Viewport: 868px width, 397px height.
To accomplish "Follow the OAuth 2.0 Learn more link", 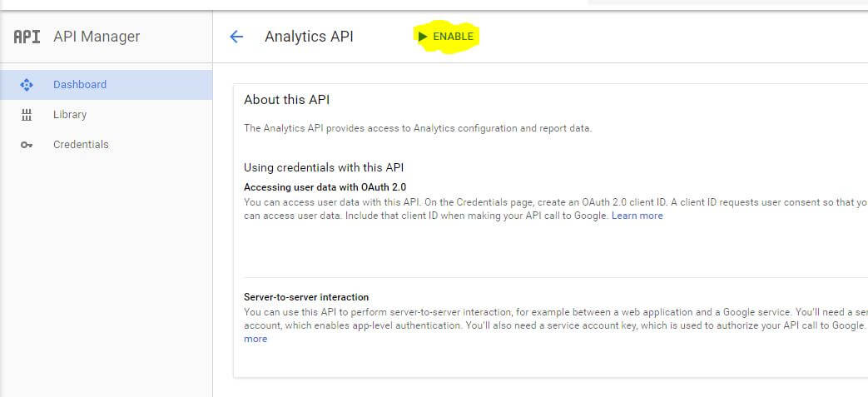I will click(x=637, y=216).
